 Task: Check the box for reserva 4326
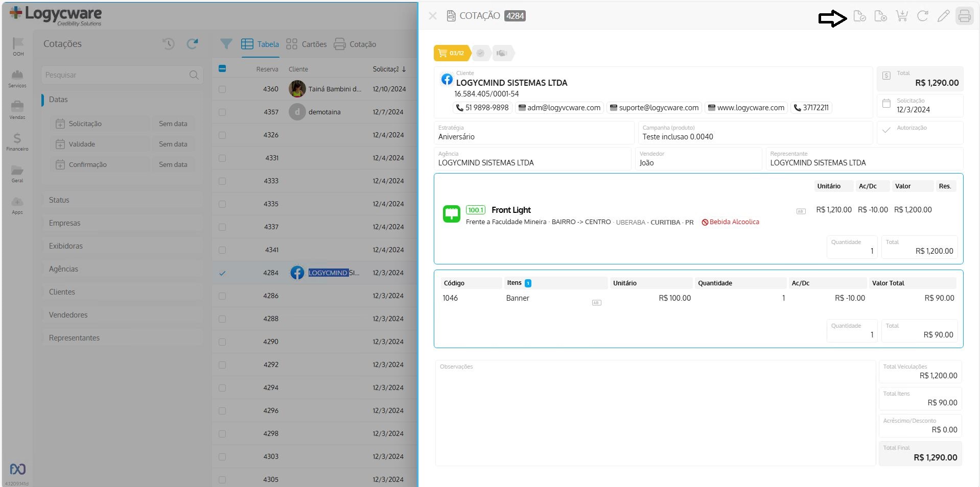[x=222, y=135]
